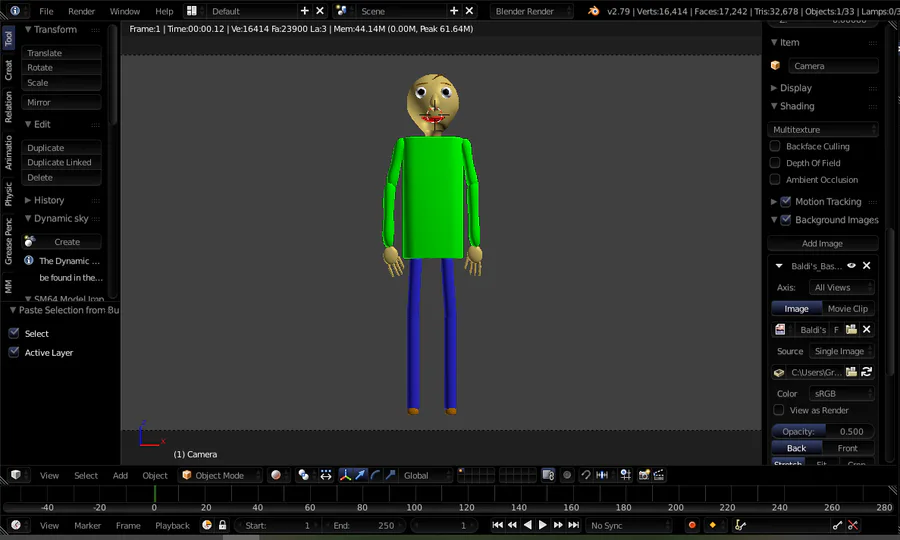
Task: Open the No Sync dropdown
Action: tap(629, 525)
